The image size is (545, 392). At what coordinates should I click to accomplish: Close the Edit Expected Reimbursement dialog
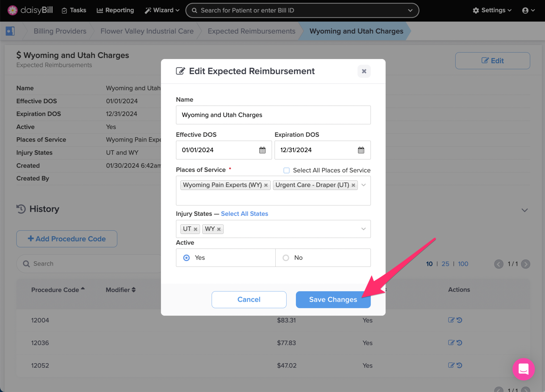coord(364,71)
